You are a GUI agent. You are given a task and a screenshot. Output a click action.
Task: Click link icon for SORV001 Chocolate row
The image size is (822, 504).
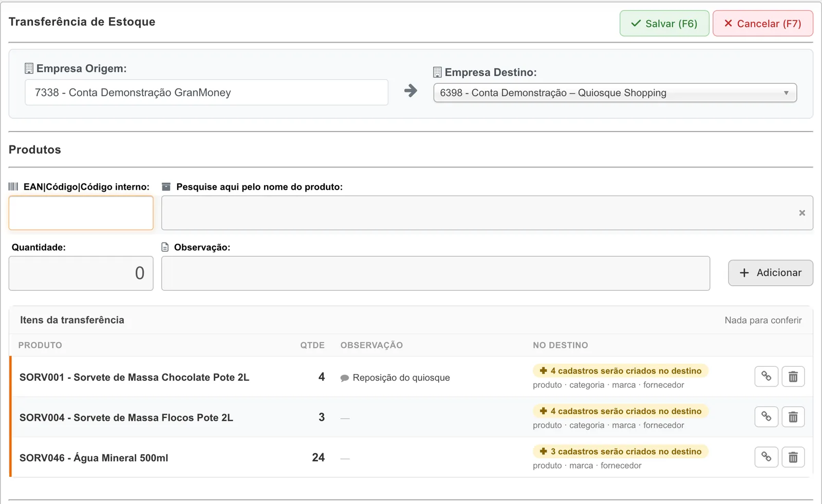pos(766,377)
